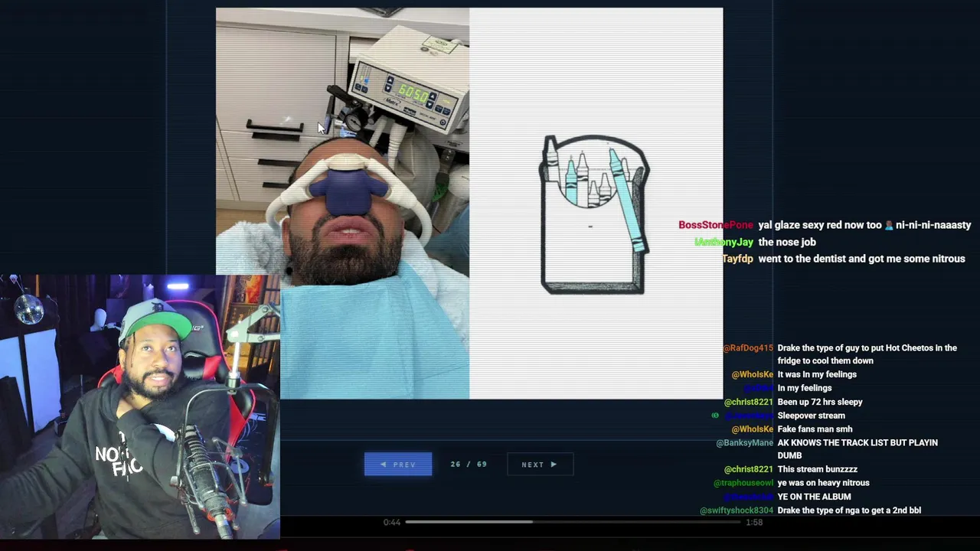
Task: Click the 26 / 69 slide counter
Action: pyautogui.click(x=469, y=465)
